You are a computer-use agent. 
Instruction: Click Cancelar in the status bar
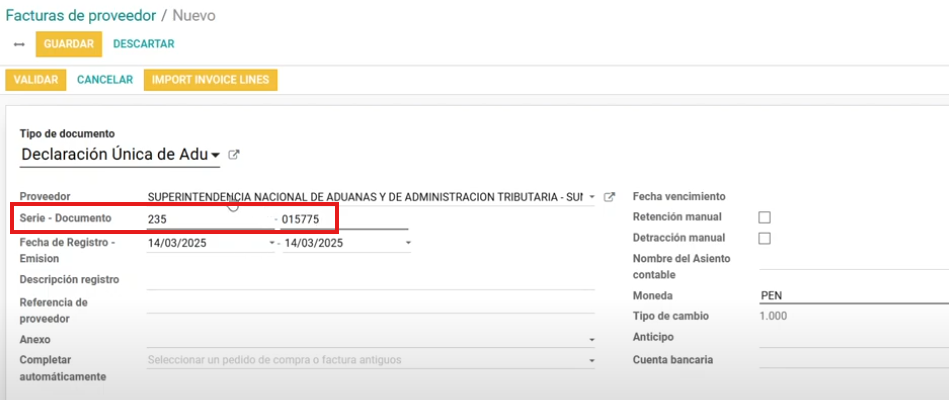(x=105, y=80)
